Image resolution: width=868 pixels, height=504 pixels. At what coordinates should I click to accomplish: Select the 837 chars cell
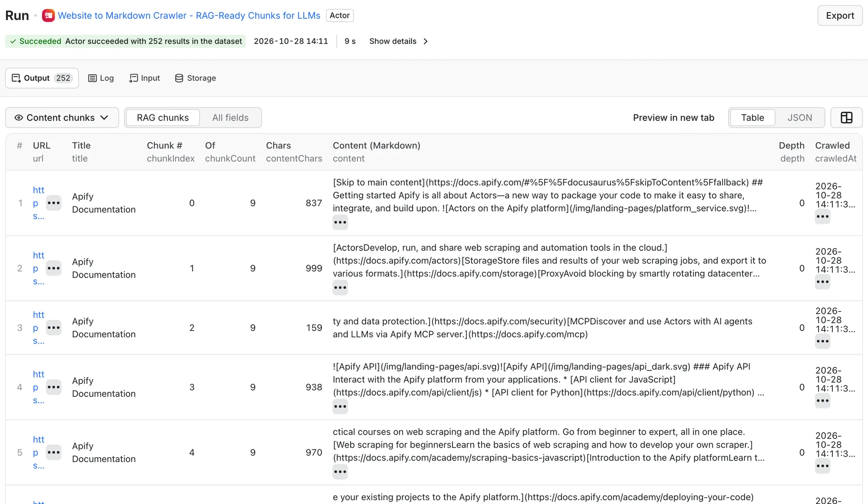313,203
